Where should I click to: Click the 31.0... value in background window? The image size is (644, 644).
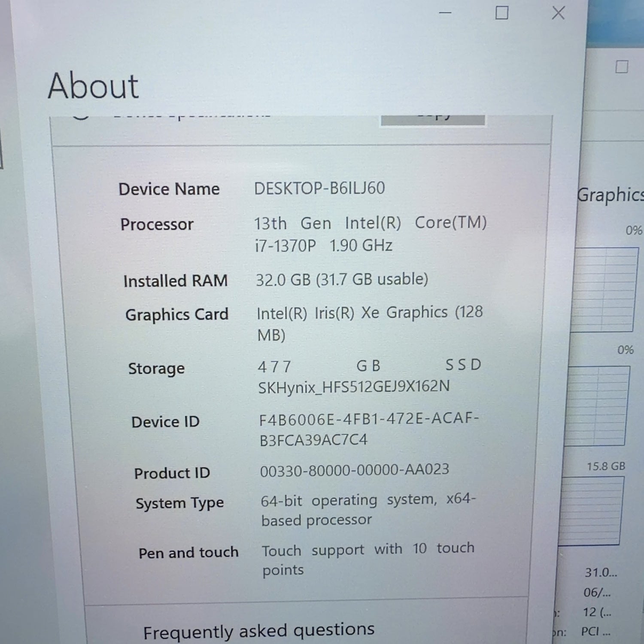coord(601,572)
